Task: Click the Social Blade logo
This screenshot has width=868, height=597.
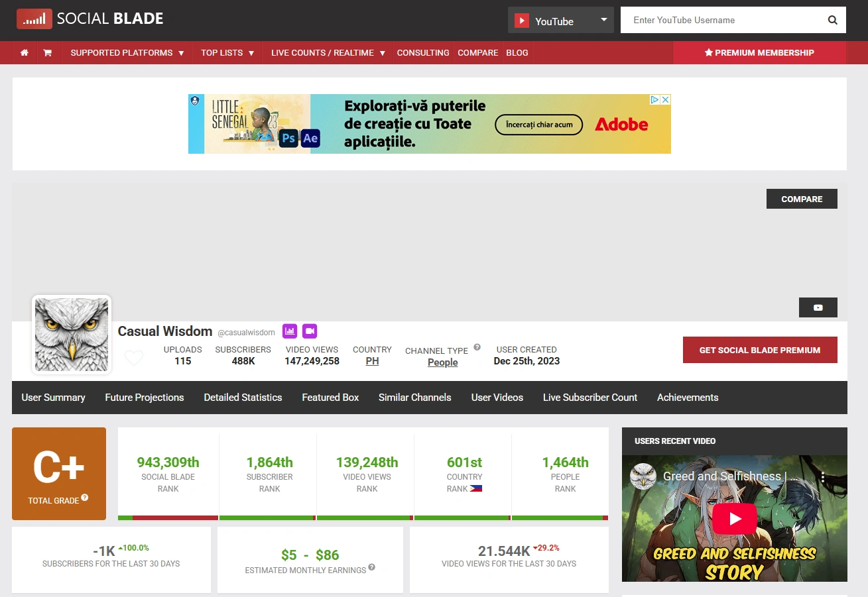Action: point(90,19)
